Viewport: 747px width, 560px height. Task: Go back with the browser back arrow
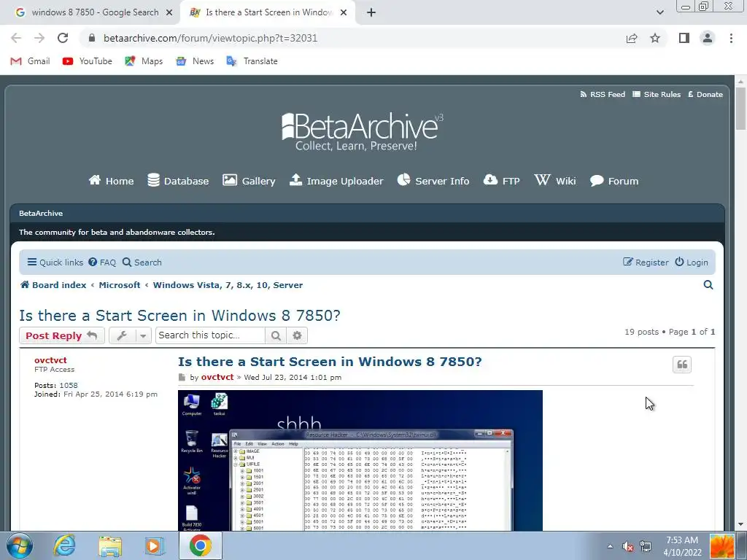[x=16, y=38]
